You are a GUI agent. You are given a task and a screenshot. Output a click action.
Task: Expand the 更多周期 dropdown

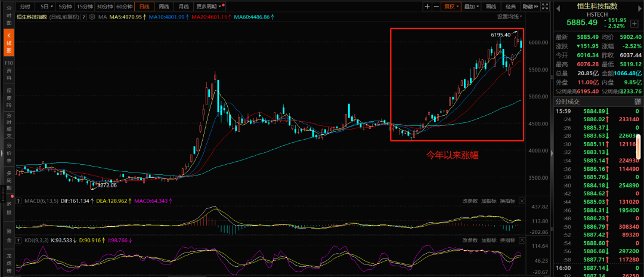[208, 7]
